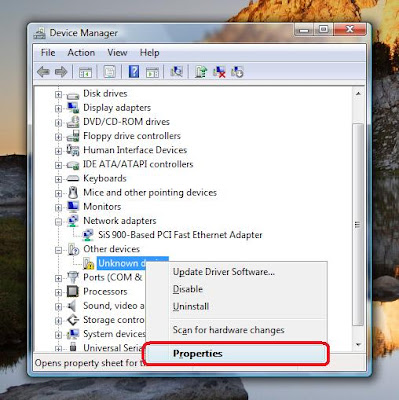This screenshot has width=399, height=400.
Task: Open the blue Help question-mark icon
Action: tap(134, 72)
